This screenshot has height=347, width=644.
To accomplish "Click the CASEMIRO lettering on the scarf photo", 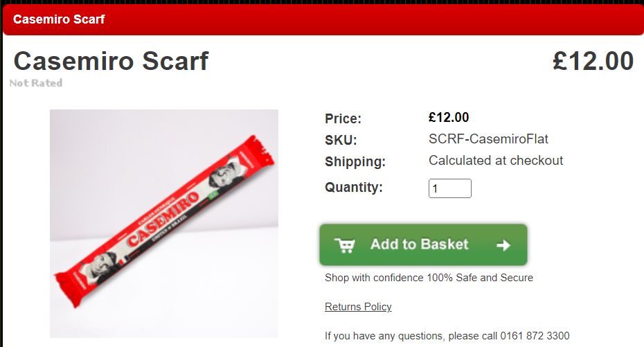I will (x=162, y=219).
